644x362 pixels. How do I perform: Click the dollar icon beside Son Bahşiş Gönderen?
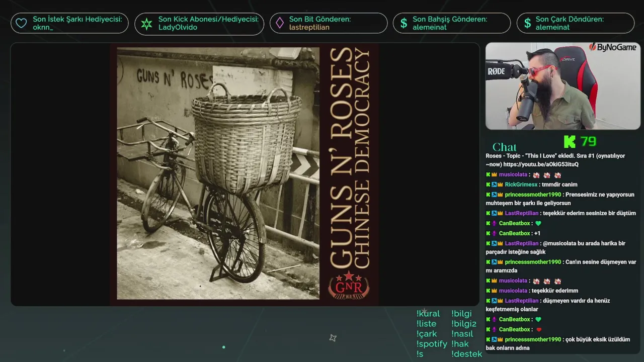404,23
